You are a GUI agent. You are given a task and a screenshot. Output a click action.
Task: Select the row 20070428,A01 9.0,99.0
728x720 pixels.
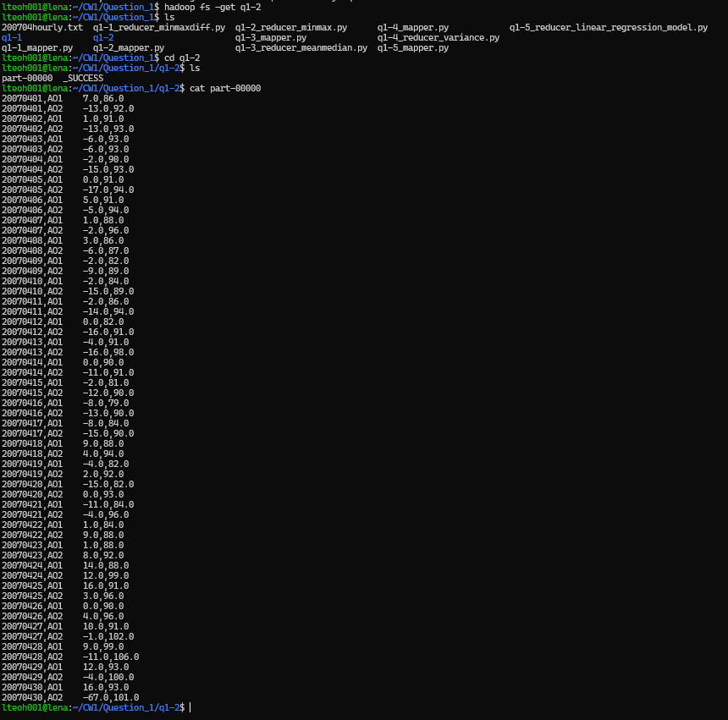point(63,646)
